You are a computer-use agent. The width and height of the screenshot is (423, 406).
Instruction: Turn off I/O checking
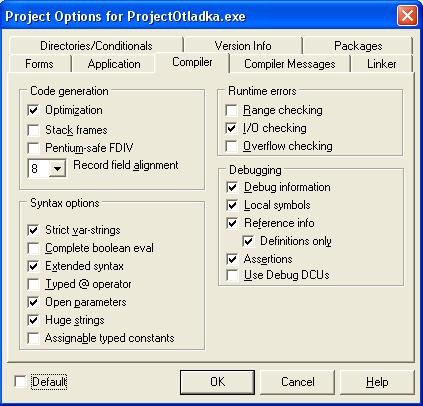point(231,128)
